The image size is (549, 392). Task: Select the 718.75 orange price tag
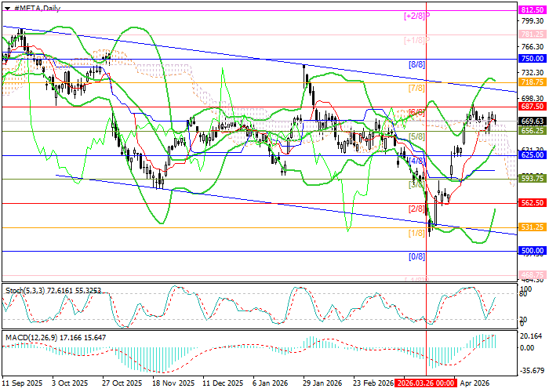(x=533, y=82)
